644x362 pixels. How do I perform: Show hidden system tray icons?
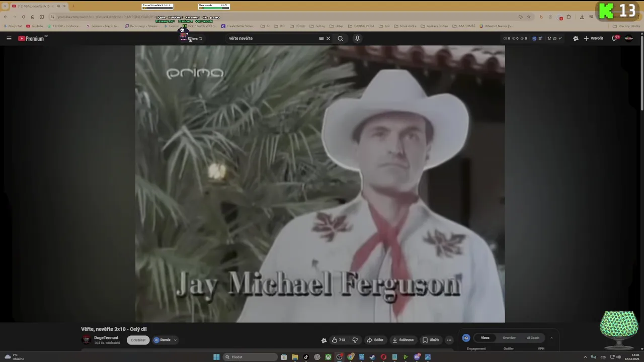(585, 357)
